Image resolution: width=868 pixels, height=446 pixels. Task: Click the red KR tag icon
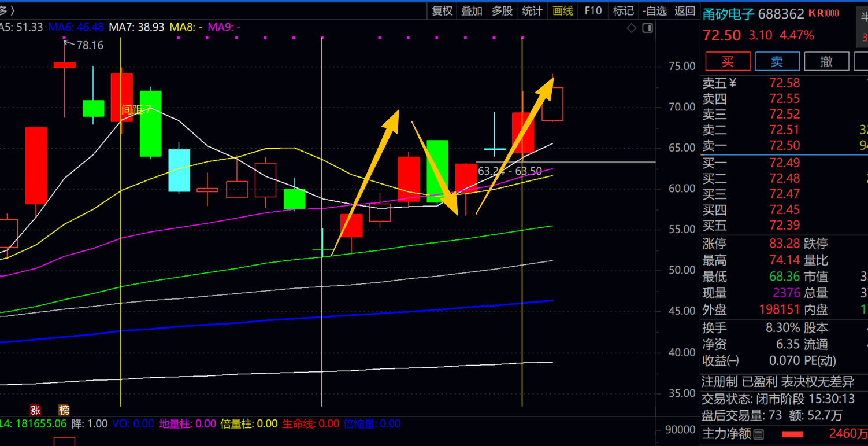point(824,13)
